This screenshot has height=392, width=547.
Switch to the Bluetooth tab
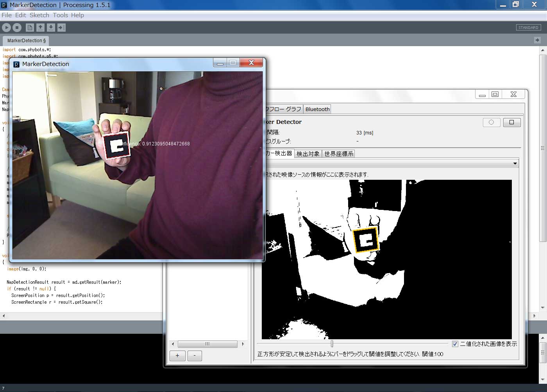[x=317, y=109]
